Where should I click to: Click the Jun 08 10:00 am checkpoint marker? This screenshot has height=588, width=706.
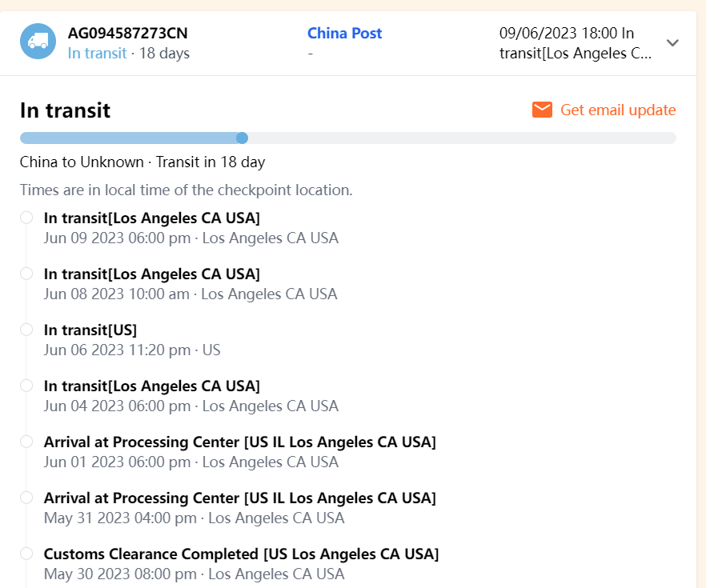pyautogui.click(x=26, y=274)
